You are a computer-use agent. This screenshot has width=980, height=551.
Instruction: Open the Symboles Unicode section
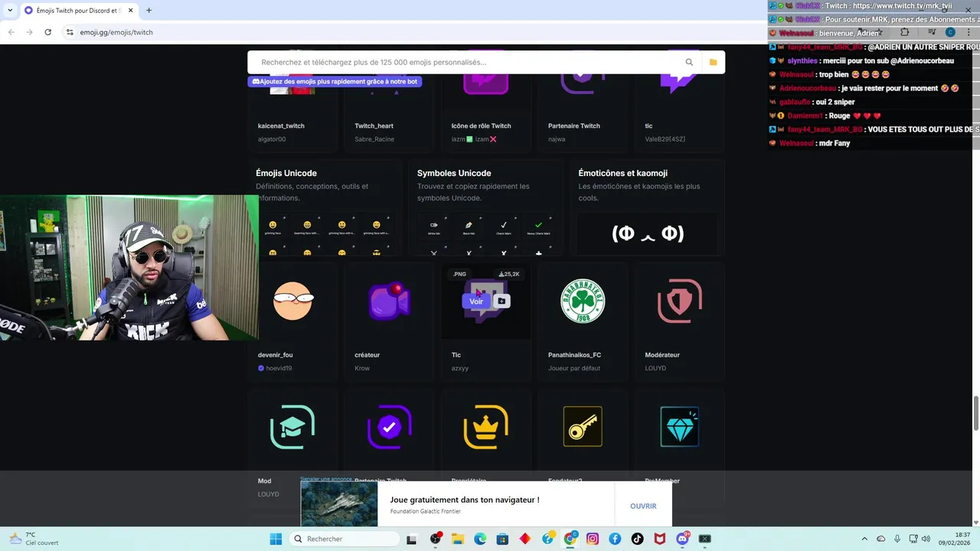tap(454, 173)
